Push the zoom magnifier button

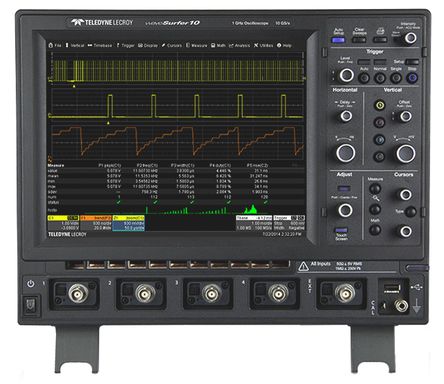(375, 209)
